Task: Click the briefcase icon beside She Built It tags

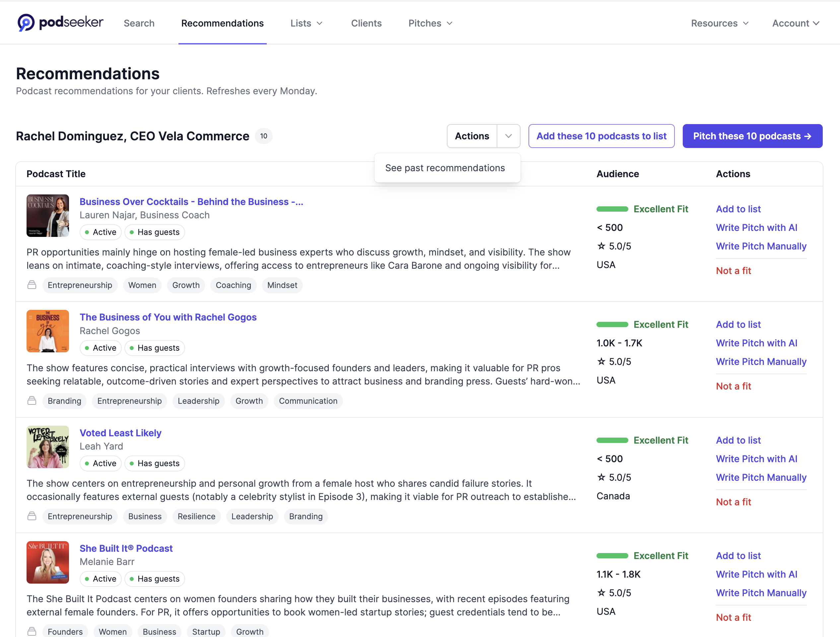Action: 32,631
